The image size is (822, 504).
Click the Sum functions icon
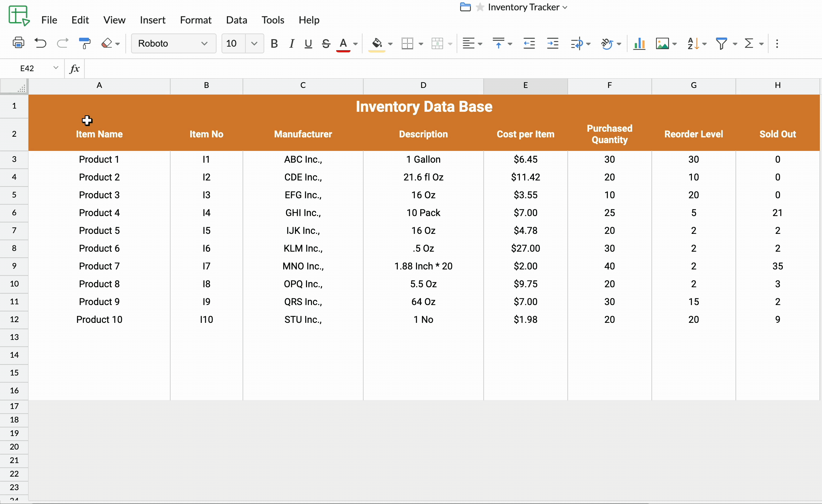click(x=749, y=43)
